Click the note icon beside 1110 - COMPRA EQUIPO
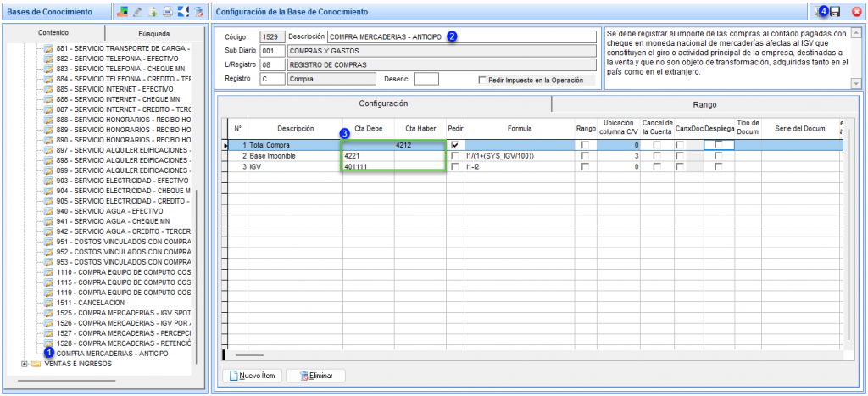Screen dimensions: 868x396 point(48,272)
